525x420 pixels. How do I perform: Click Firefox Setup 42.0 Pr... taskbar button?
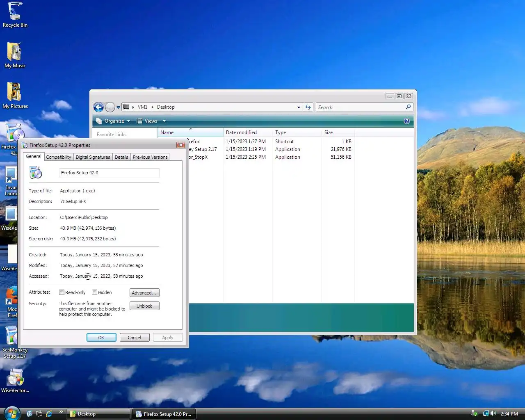click(x=164, y=414)
